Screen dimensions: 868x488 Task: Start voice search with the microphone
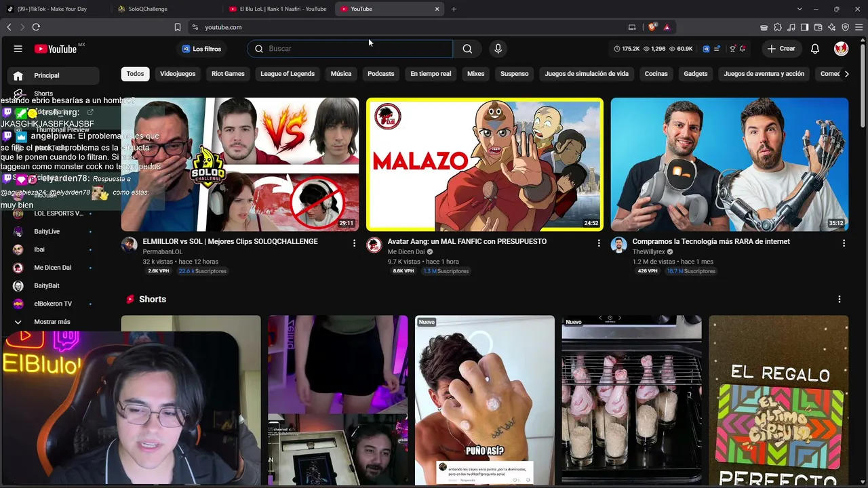[x=498, y=49]
